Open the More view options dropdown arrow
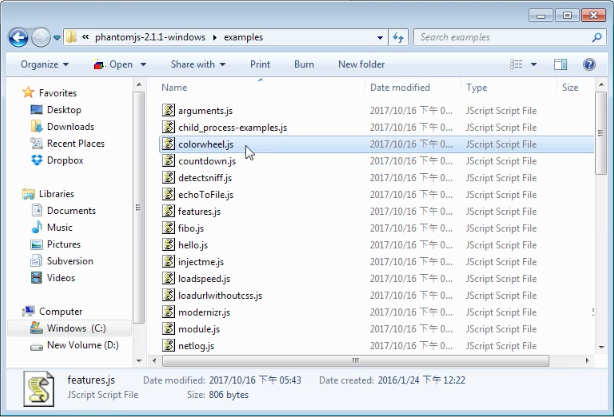 coord(533,65)
